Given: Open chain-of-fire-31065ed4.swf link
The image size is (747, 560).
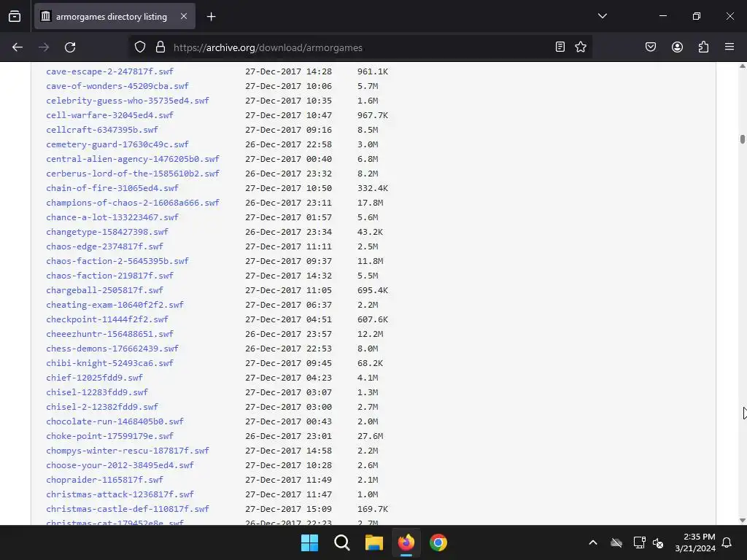Looking at the screenshot, I should tap(112, 188).
